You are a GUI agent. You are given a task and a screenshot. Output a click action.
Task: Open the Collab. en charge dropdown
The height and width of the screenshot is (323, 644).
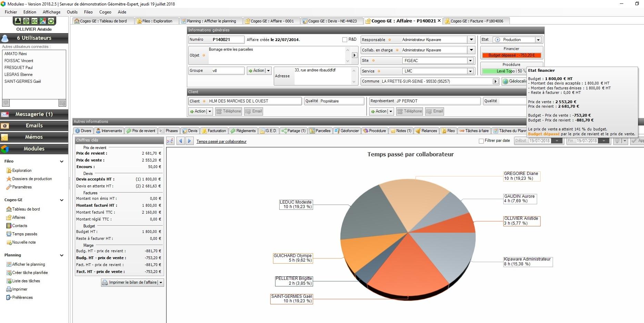point(471,50)
